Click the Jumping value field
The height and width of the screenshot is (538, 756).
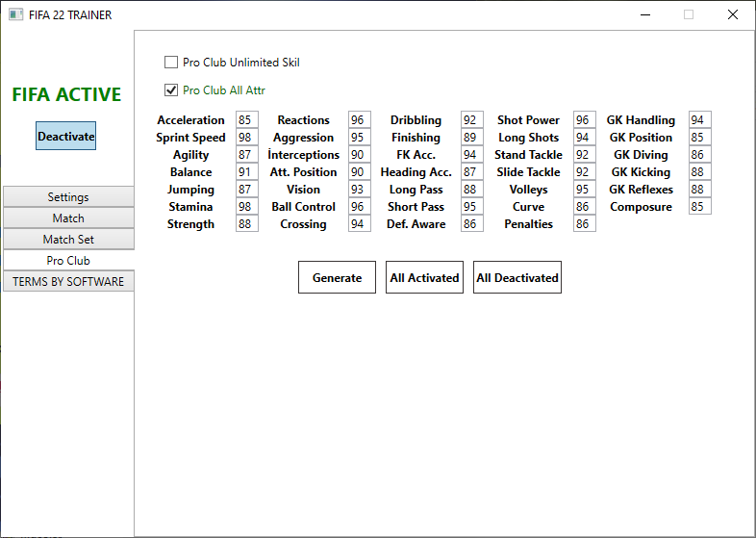pyautogui.click(x=247, y=190)
